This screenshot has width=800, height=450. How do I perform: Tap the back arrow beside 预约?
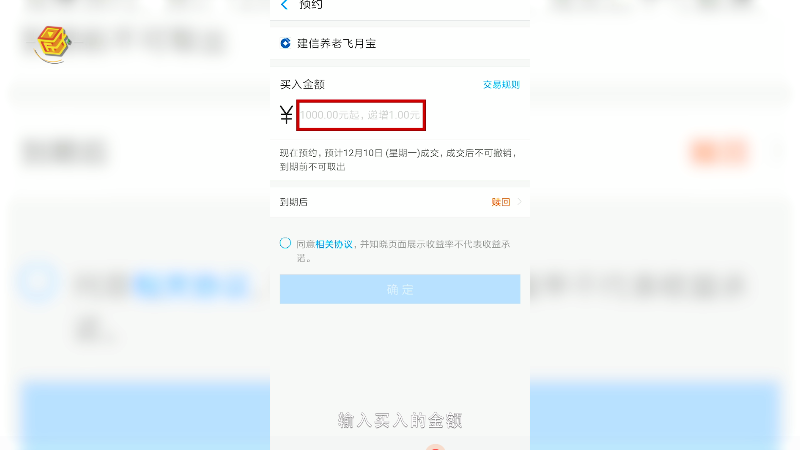[x=284, y=5]
